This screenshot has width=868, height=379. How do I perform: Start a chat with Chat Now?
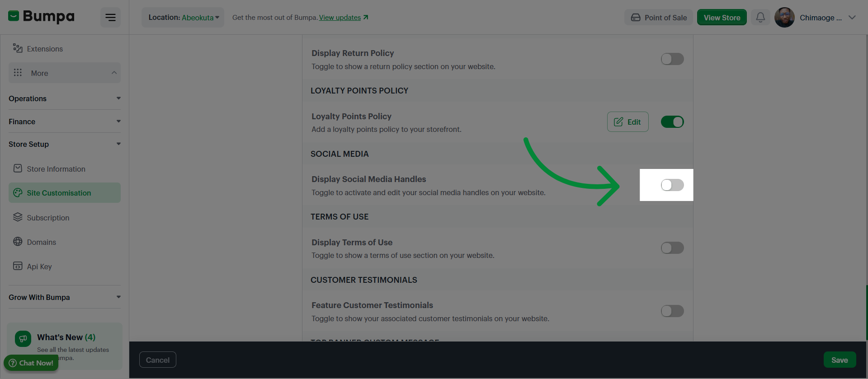31,363
